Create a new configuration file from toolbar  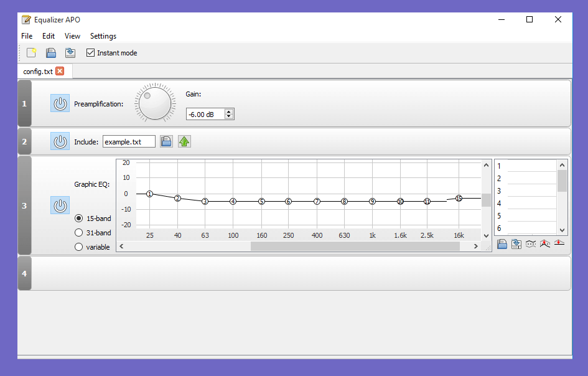(x=32, y=53)
